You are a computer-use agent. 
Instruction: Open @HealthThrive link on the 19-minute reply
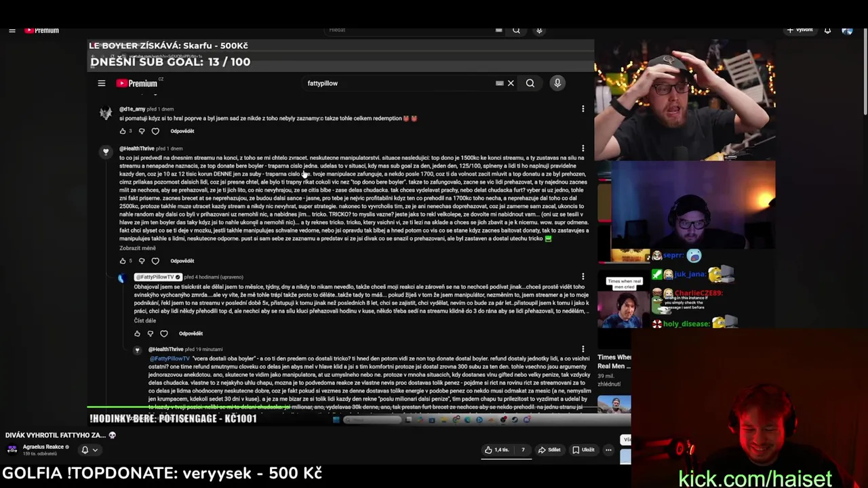point(165,350)
